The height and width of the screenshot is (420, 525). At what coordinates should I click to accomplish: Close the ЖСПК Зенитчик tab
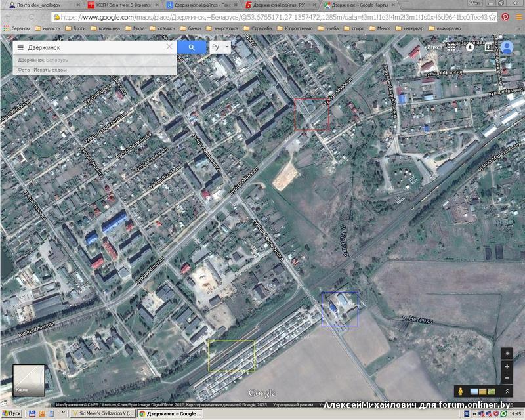tap(156, 5)
